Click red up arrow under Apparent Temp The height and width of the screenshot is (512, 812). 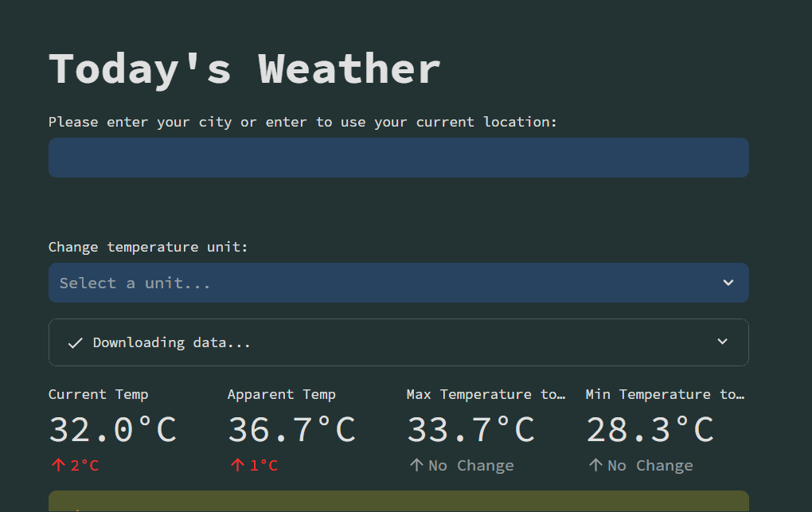pyautogui.click(x=236, y=466)
